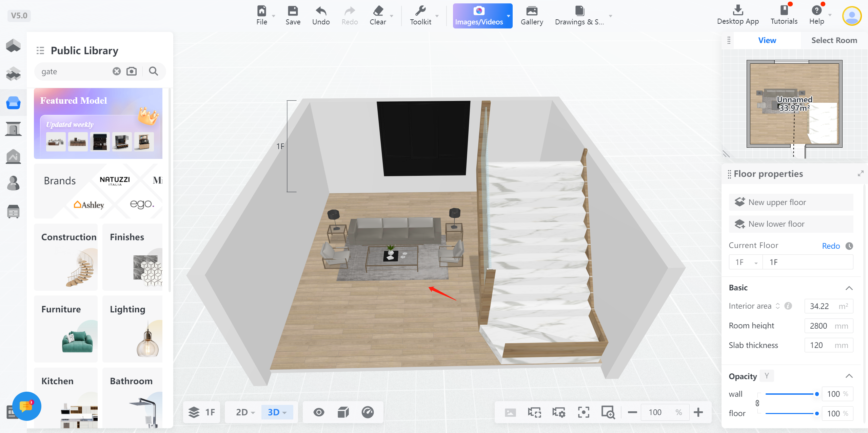The height and width of the screenshot is (433, 868).
Task: Click the speedometer icon in bottom bar
Action: (x=368, y=412)
